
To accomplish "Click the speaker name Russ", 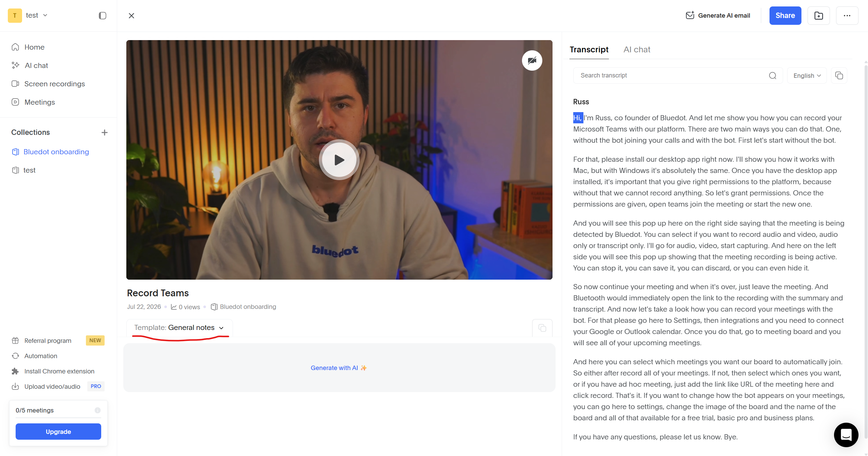I will [x=581, y=102].
